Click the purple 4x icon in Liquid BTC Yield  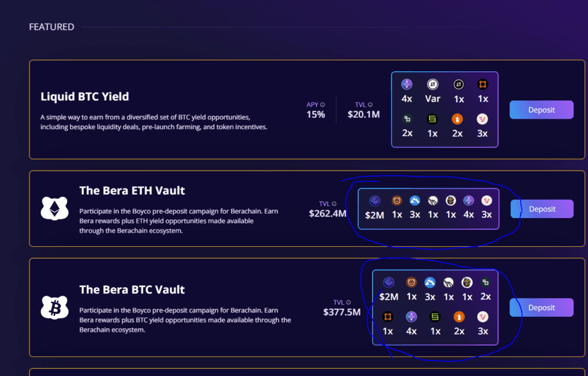click(x=407, y=85)
